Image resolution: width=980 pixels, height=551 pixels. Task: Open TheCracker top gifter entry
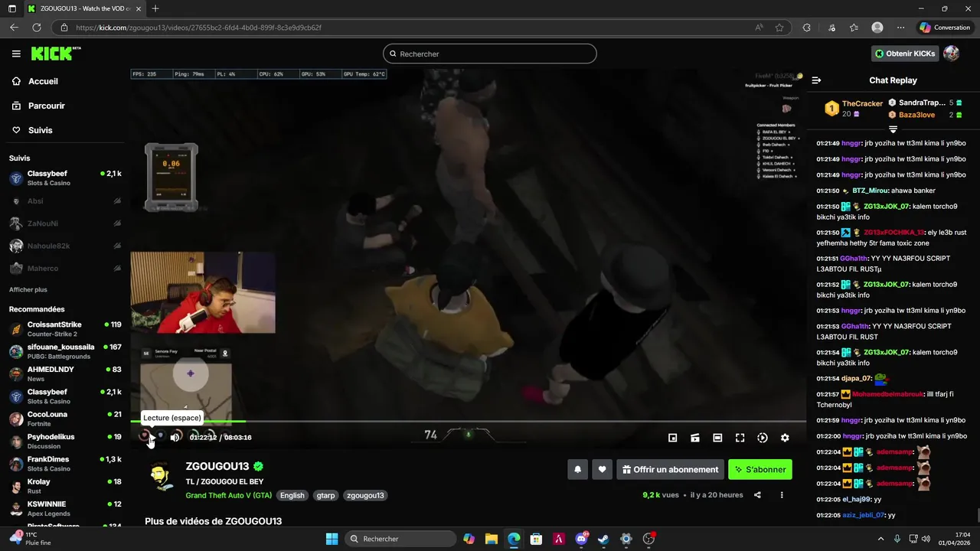tap(853, 109)
